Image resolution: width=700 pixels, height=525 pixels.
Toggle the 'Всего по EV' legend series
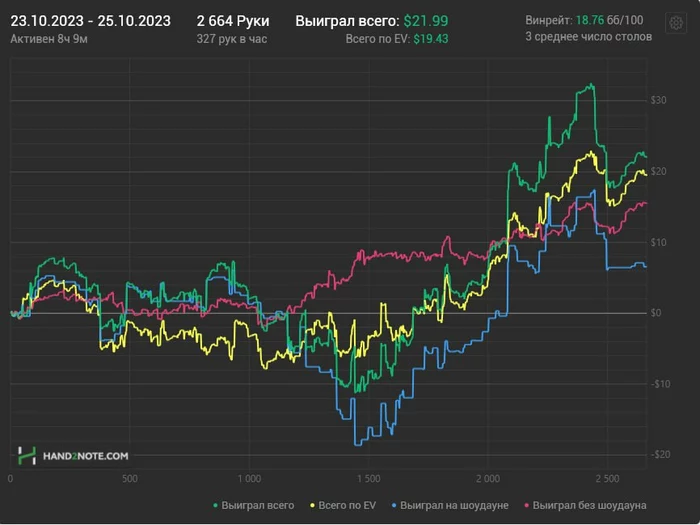click(x=343, y=505)
